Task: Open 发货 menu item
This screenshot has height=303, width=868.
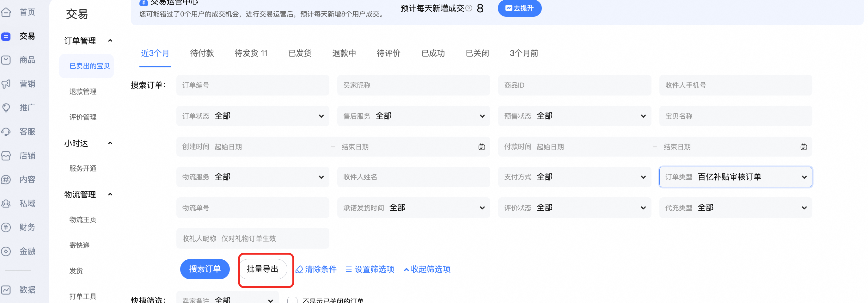Action: [76, 271]
